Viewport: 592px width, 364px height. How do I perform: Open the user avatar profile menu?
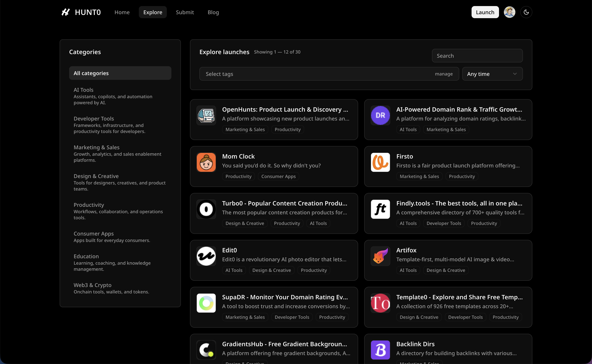(x=509, y=12)
